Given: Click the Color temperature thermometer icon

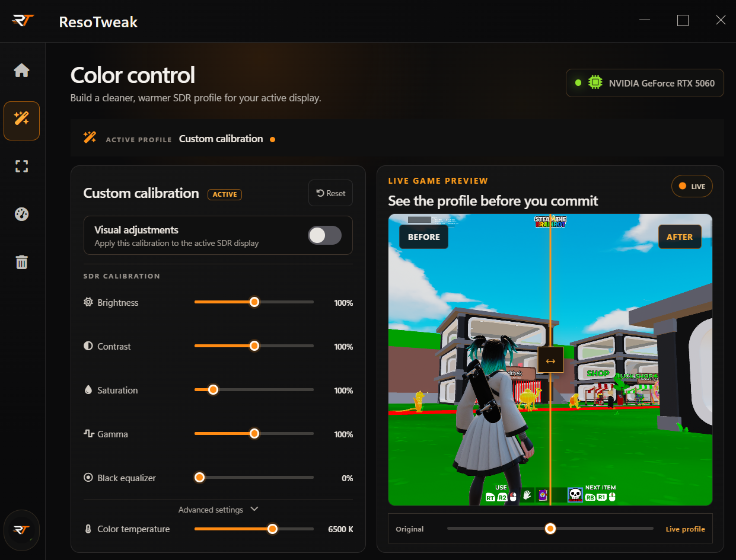Looking at the screenshot, I should [x=88, y=529].
